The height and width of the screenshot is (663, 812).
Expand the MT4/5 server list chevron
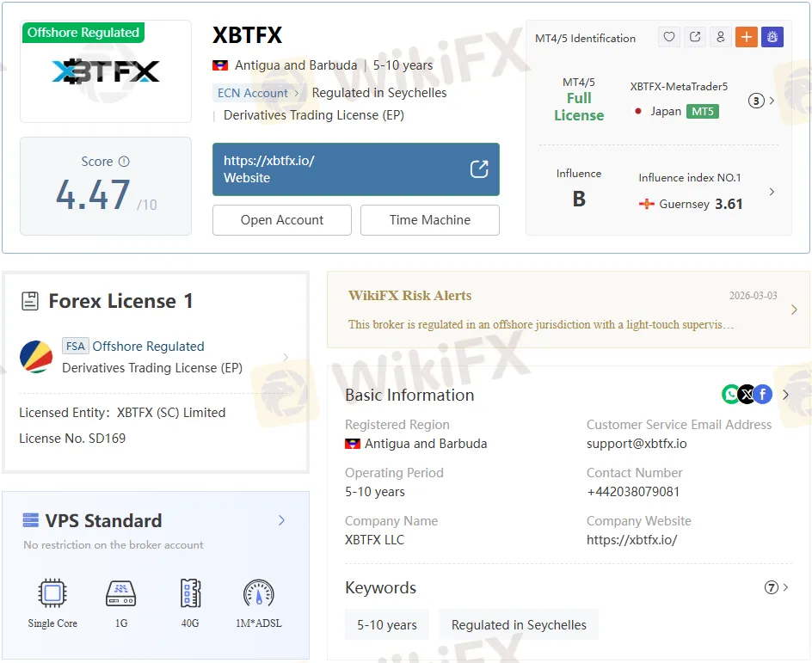pyautogui.click(x=772, y=101)
